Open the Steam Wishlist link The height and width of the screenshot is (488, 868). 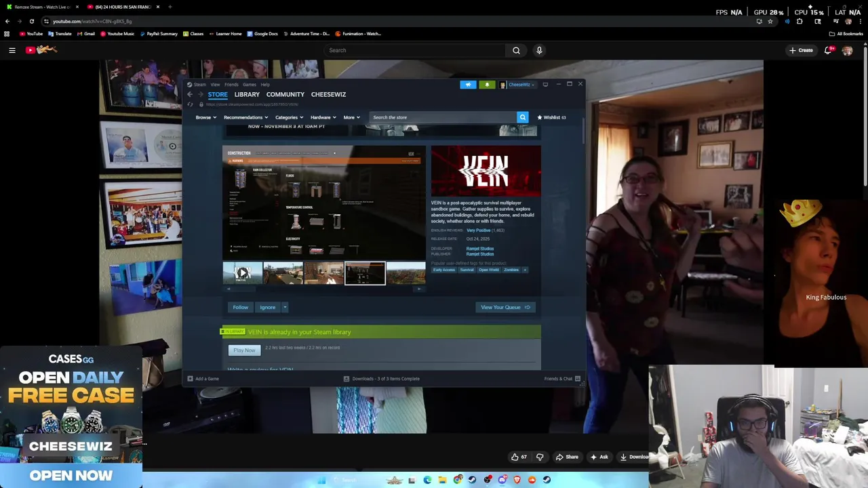coord(551,117)
